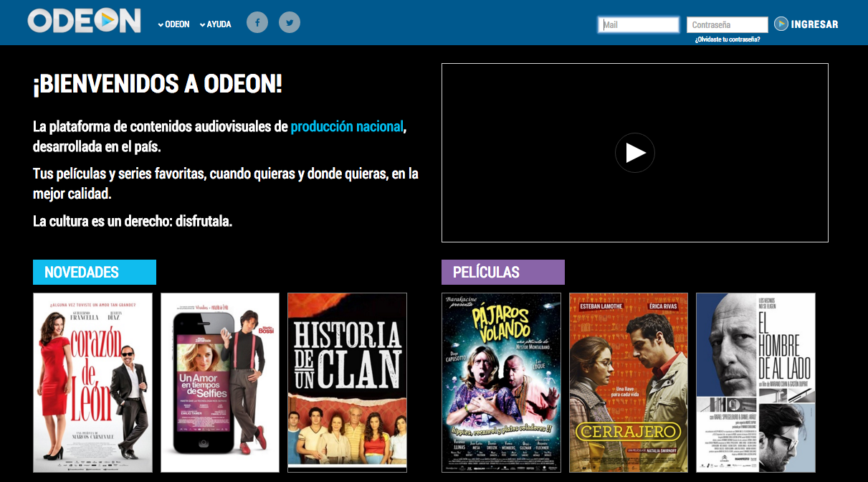Viewport: 868px width, 482px height.
Task: Focus the Contraseña password field
Action: click(x=728, y=25)
